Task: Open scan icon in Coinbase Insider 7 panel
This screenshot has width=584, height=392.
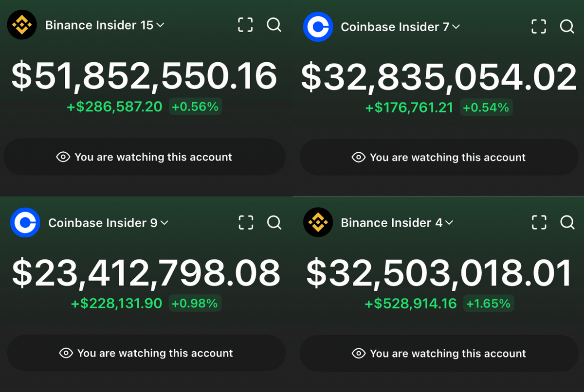Action: point(539,26)
